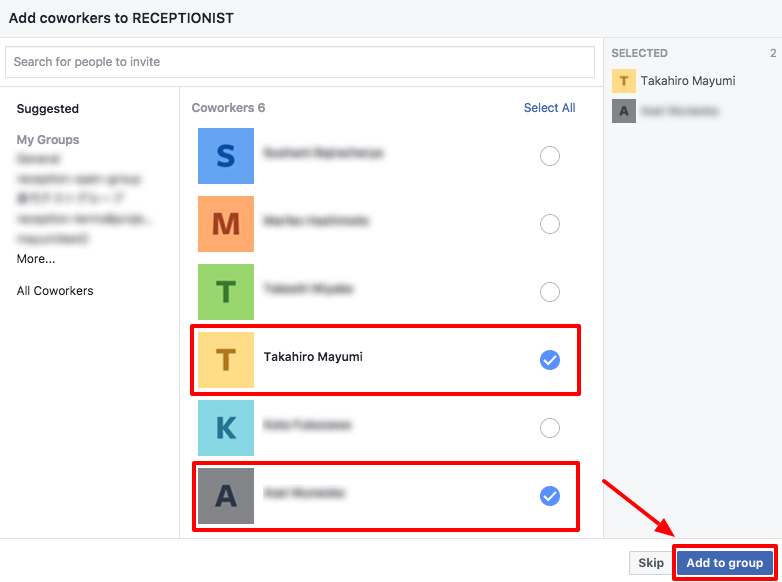This screenshot has height=582, width=782.
Task: Click the gray A coworker avatar in list
Action: pyautogui.click(x=226, y=496)
